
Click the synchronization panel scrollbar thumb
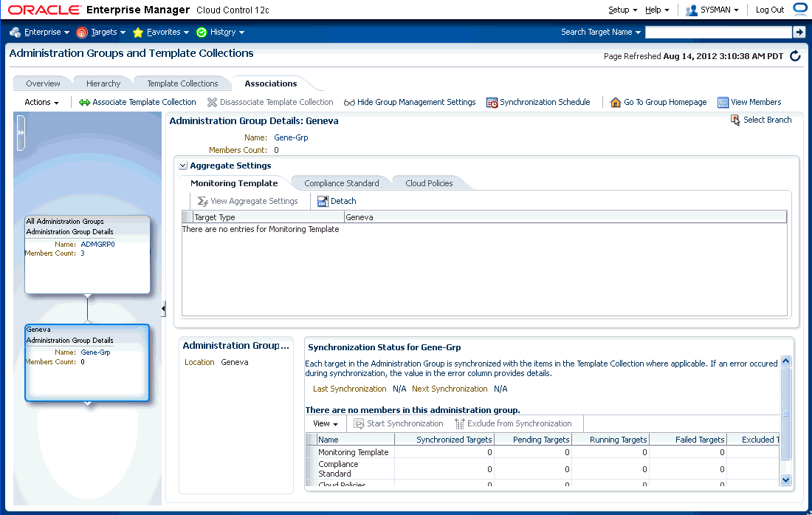tap(785, 414)
